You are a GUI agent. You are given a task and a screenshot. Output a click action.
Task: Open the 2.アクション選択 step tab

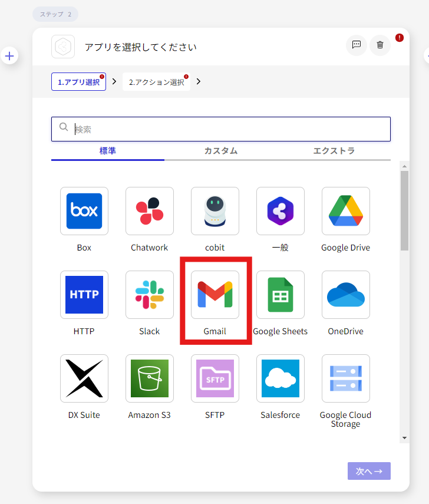point(157,82)
